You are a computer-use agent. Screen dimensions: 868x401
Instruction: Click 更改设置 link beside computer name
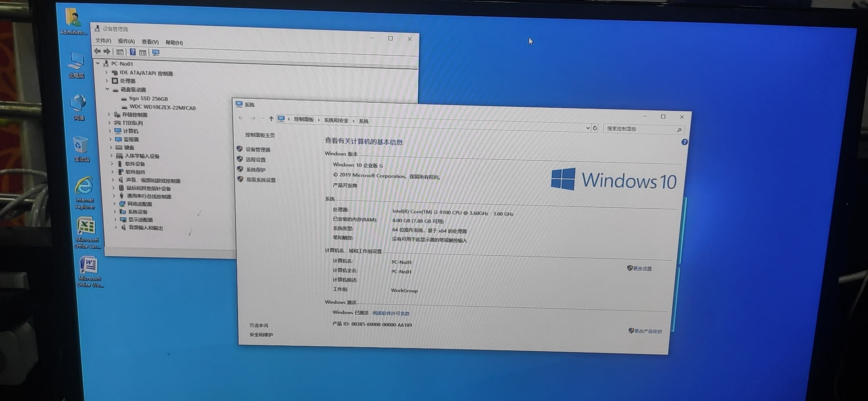tap(642, 268)
